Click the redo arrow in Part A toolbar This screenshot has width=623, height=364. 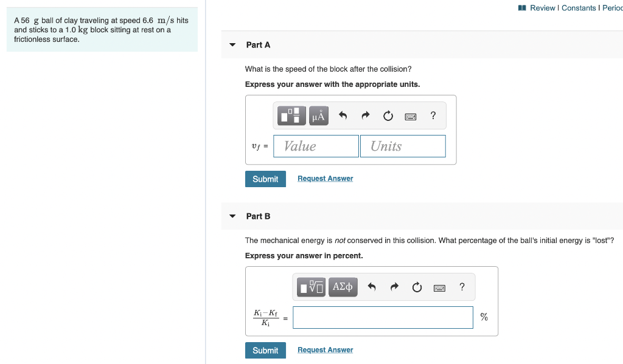(364, 115)
